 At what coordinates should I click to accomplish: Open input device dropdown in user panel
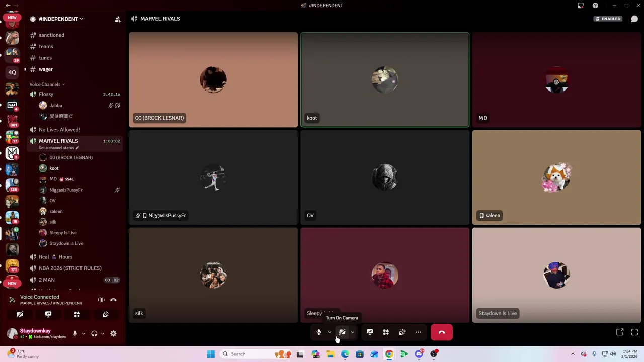tap(83, 333)
